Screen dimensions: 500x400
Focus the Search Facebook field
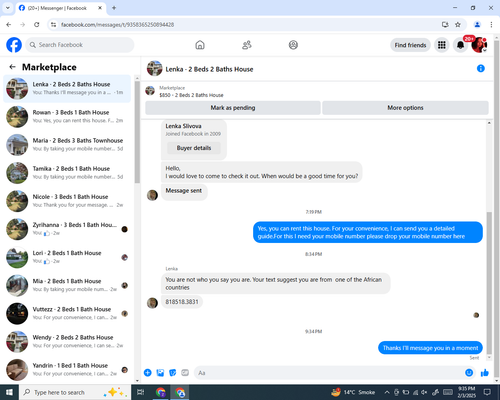point(80,45)
